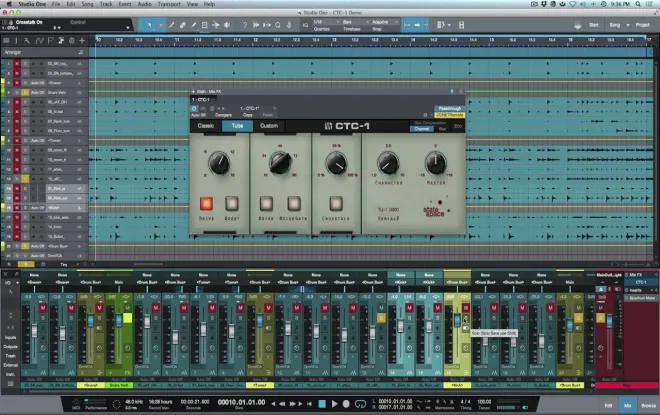The height and width of the screenshot is (415, 660).
Task: Mute the first mixer channel
Action: (x=43, y=308)
